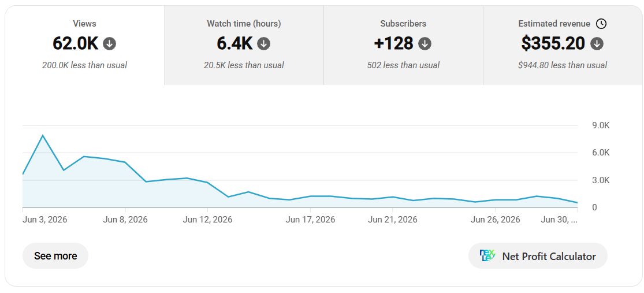Click the Jun 21, 2026 axis label
Image resolution: width=644 pixels, height=293 pixels.
click(393, 220)
